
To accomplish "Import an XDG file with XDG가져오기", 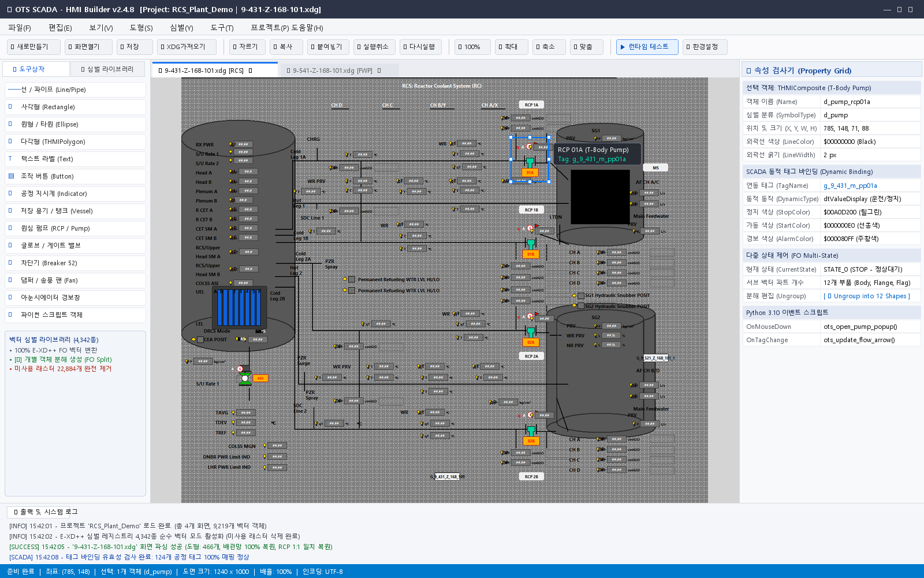I will [187, 47].
